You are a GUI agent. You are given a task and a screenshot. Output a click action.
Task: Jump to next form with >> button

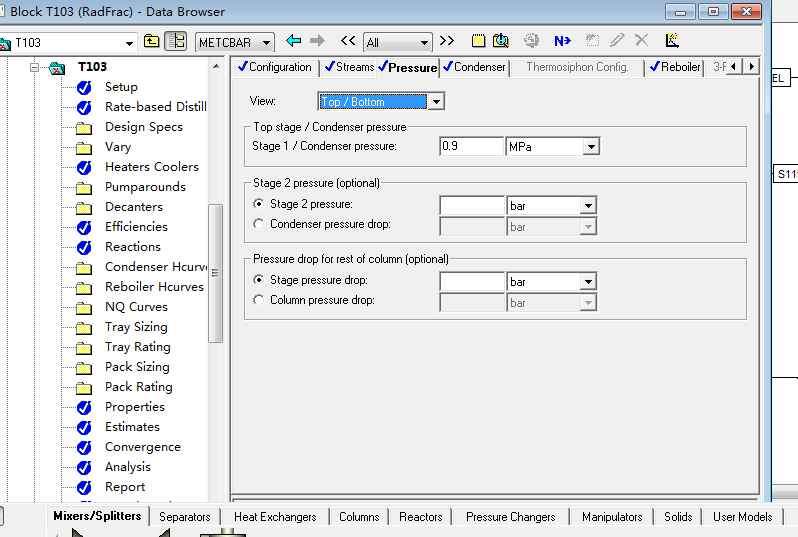coord(447,41)
